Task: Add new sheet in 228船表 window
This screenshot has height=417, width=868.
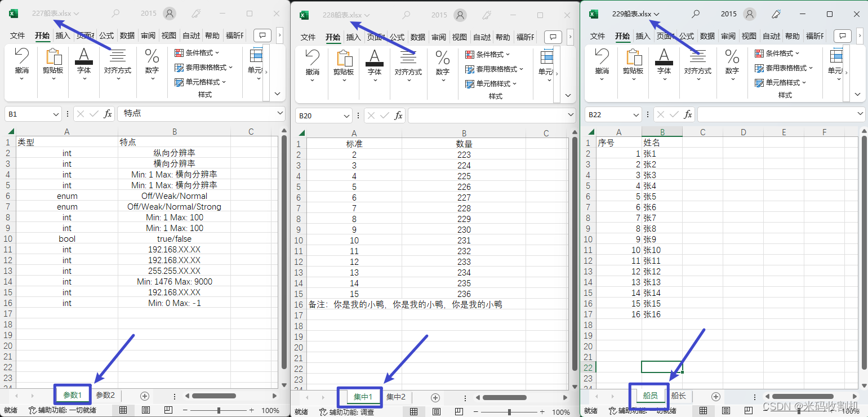Action: tap(435, 398)
